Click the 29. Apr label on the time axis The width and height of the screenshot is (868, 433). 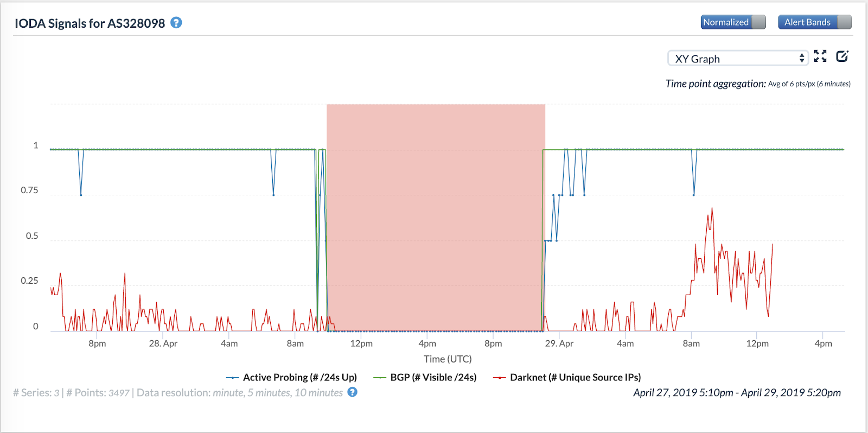(x=559, y=343)
